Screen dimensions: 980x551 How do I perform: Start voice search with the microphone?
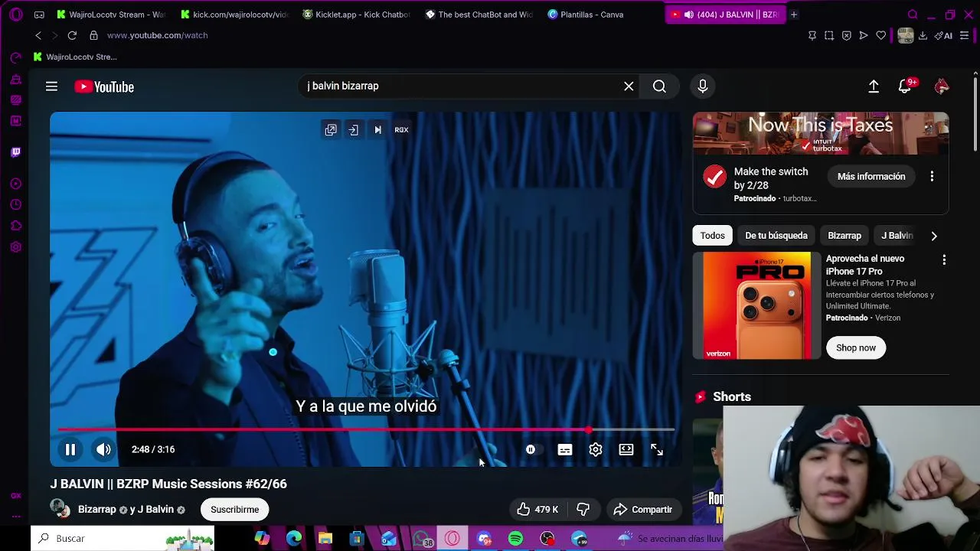pyautogui.click(x=702, y=86)
